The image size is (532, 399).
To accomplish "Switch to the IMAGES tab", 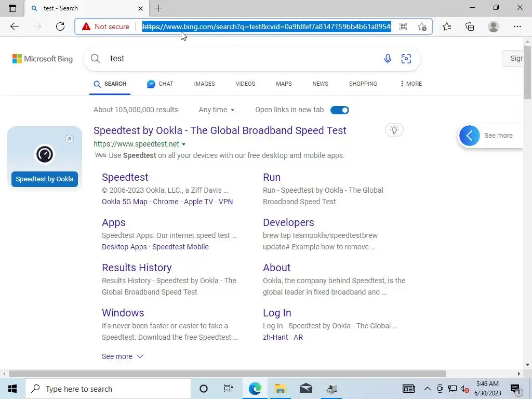I will 204,84.
